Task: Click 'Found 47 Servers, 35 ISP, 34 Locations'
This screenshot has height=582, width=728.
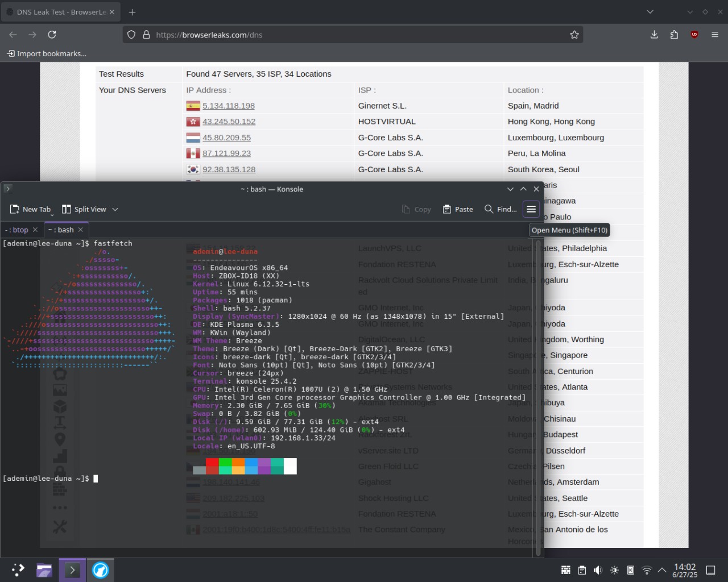Action: pyautogui.click(x=259, y=74)
